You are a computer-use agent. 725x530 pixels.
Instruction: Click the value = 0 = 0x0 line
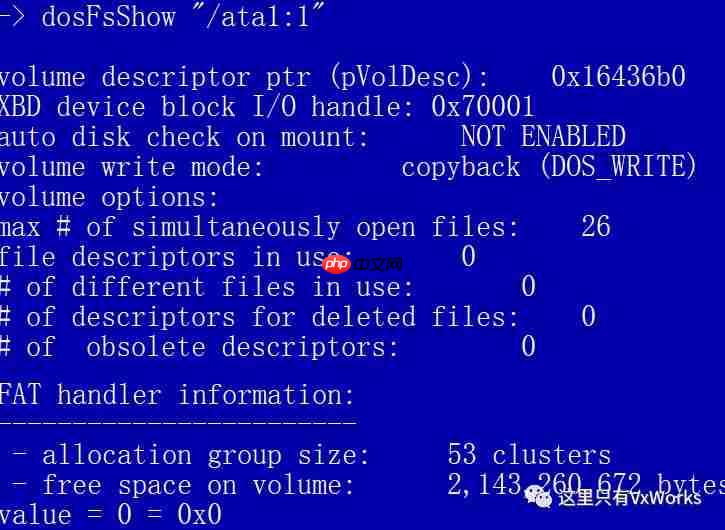(111, 515)
